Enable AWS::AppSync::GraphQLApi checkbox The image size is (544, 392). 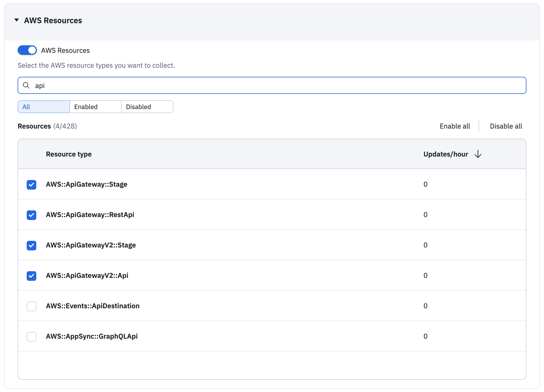click(x=31, y=337)
